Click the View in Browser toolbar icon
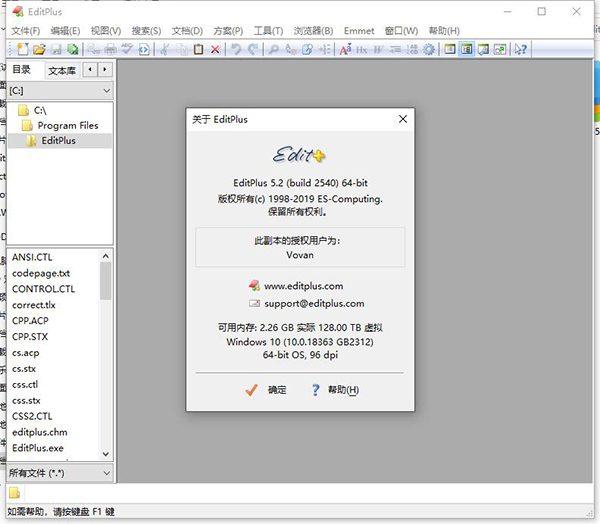 click(144, 49)
